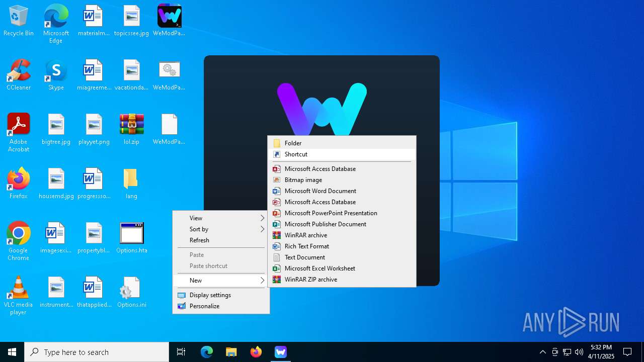Screen dimensions: 644x362
Task: Select the instrument... image file icon
Action: pyautogui.click(x=56, y=293)
